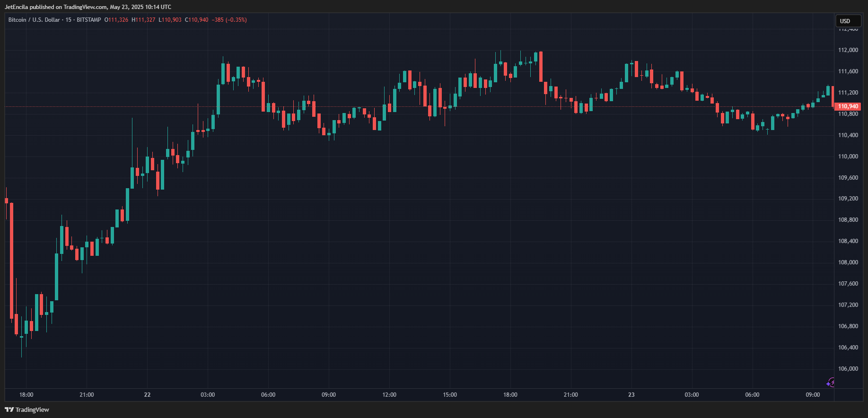Screen dimensions: 868x418
Task: Select the 23 date marker on time axis
Action: [x=631, y=395]
